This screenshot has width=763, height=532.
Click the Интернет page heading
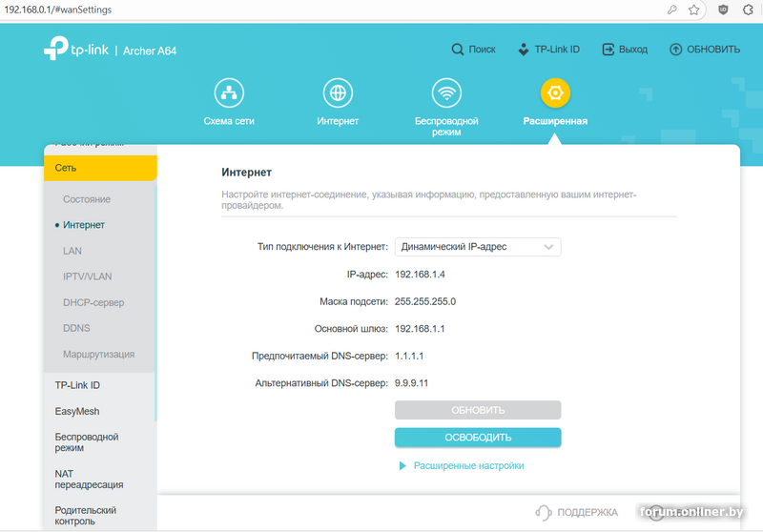pyautogui.click(x=246, y=173)
